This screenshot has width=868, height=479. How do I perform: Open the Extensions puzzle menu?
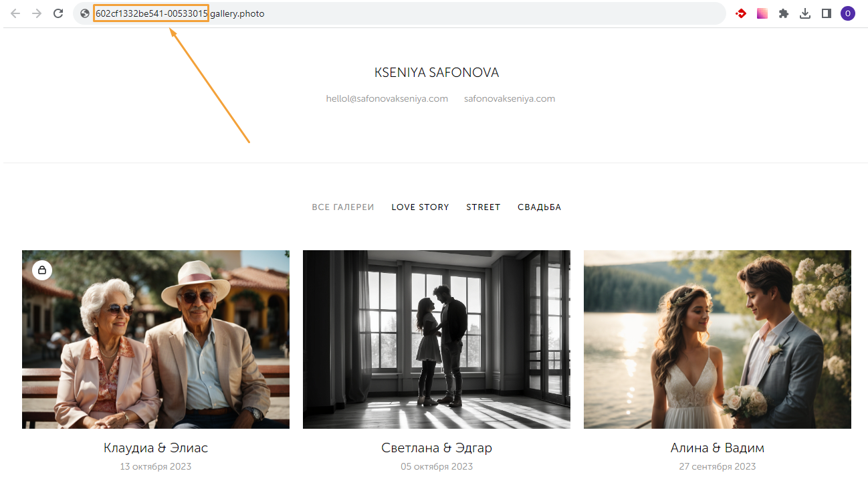784,13
